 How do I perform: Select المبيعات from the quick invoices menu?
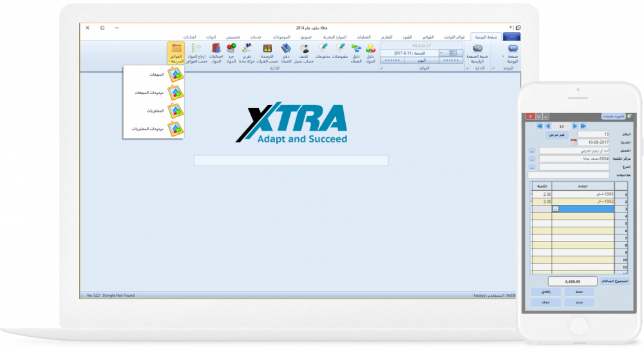[x=154, y=75]
